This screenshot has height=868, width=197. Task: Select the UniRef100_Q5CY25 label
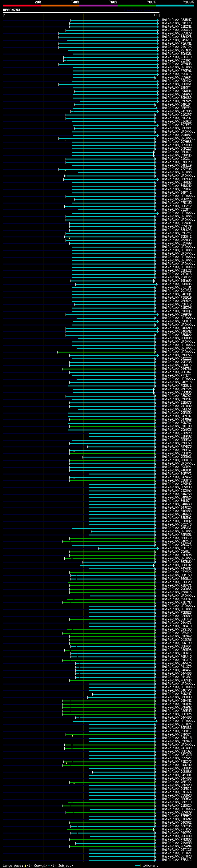(176, 389)
